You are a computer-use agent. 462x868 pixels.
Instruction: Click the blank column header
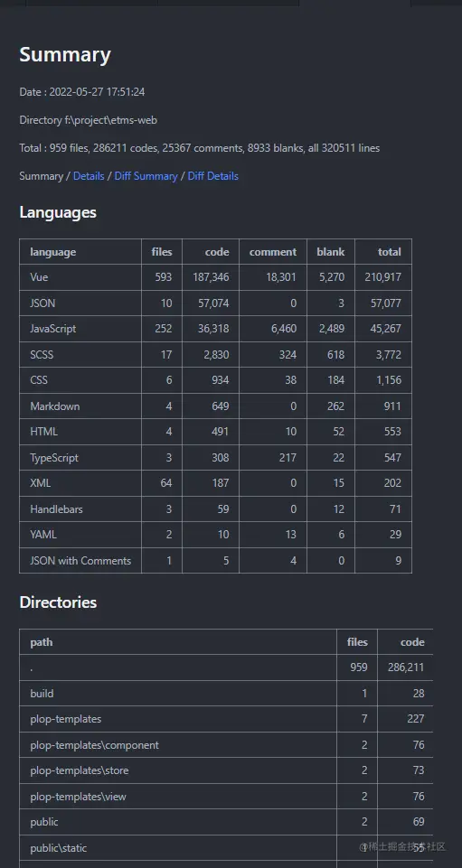click(331, 252)
